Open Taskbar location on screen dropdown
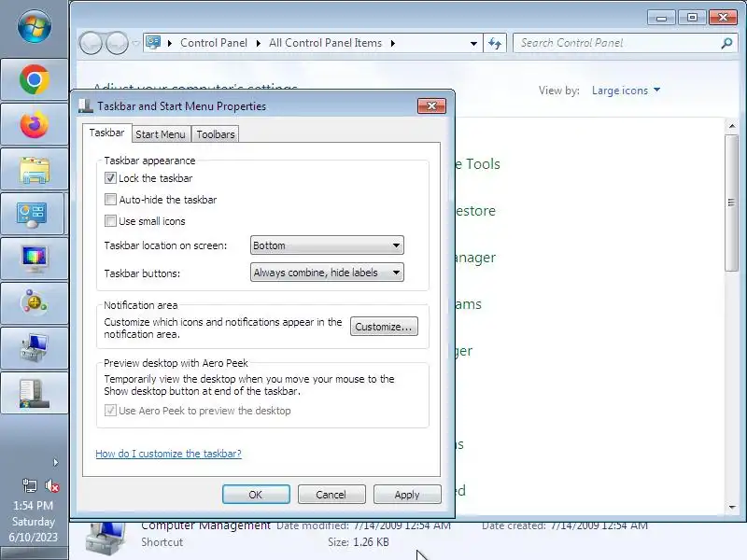Image resolution: width=747 pixels, height=560 pixels. [x=327, y=245]
